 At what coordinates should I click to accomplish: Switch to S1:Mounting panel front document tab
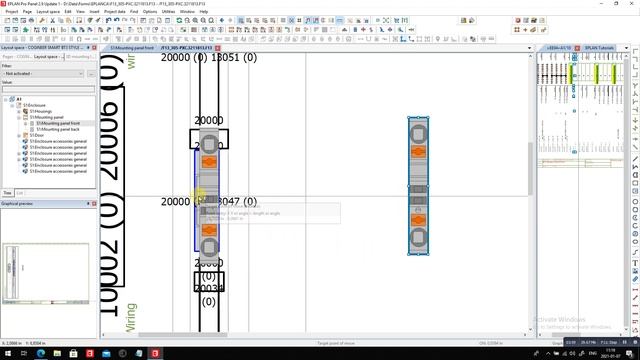pos(132,48)
